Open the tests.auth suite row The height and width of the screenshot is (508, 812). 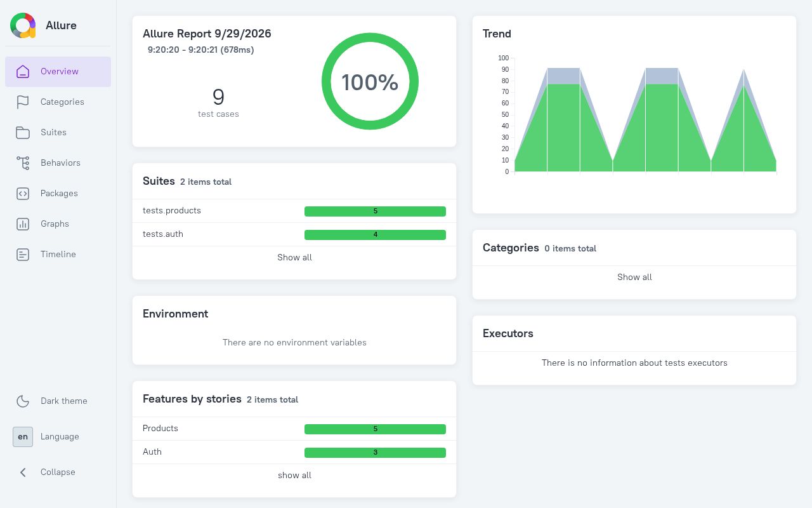294,234
